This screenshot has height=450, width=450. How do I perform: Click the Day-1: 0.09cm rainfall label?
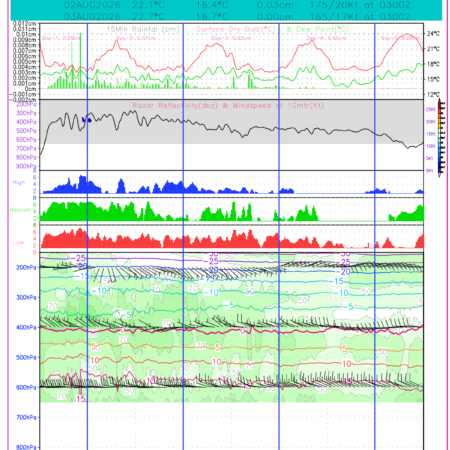(x=62, y=38)
